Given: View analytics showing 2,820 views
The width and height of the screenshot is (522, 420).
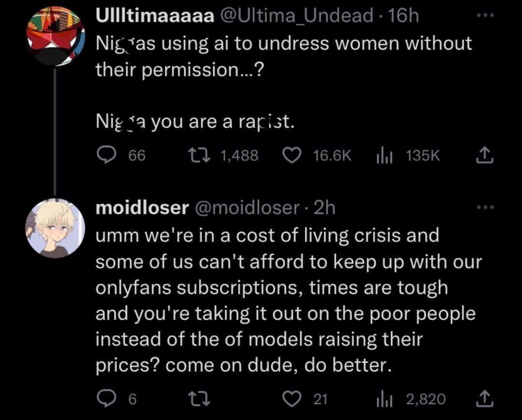Looking at the screenshot, I should pos(383,399).
